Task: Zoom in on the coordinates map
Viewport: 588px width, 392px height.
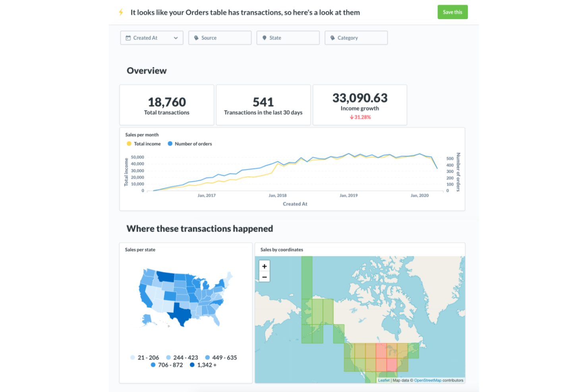Action: point(264,266)
